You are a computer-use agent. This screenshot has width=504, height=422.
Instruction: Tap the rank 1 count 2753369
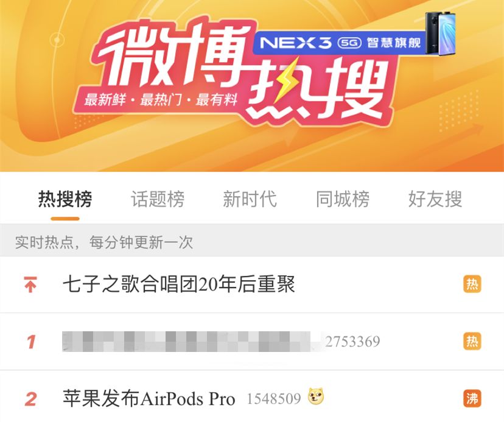352,341
